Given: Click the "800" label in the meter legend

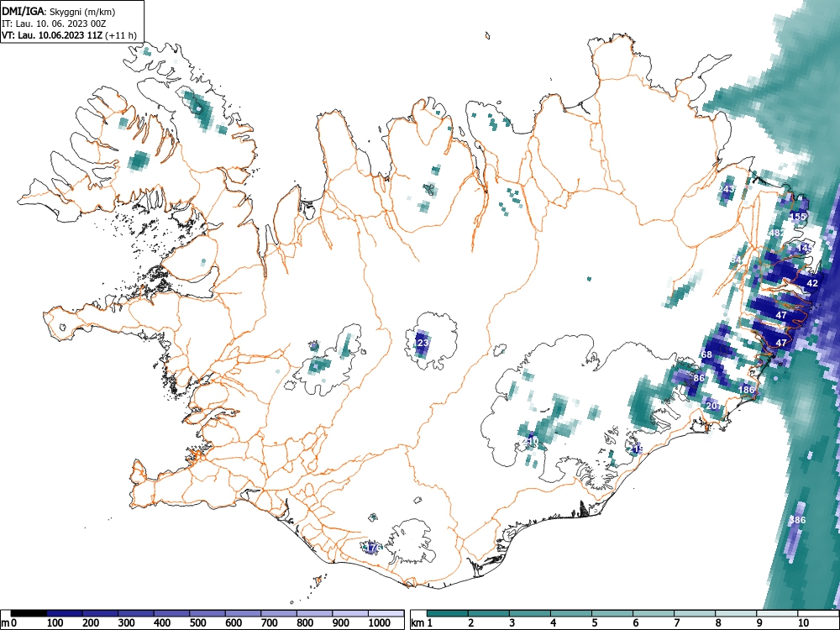Looking at the screenshot, I should click(x=306, y=623).
